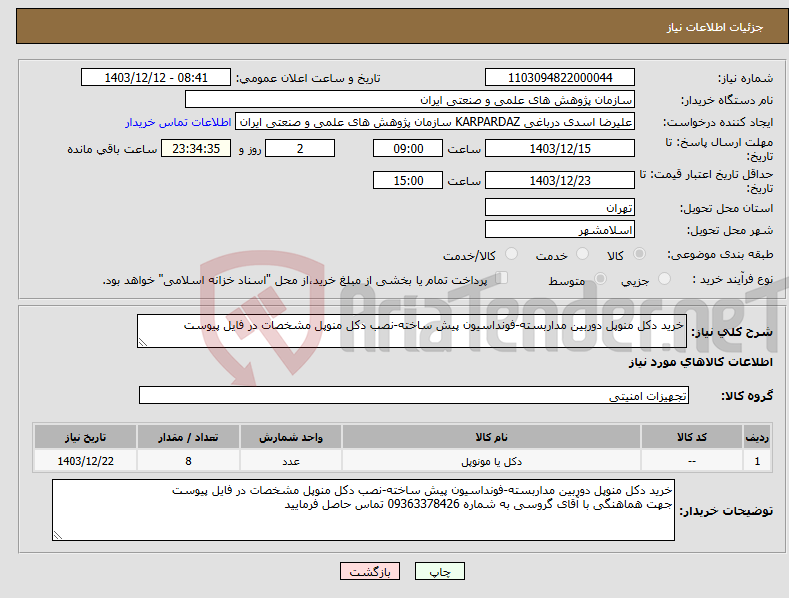Click the announcement date field 1403/12/12 - 08:41
This screenshot has width=789, height=598.
point(155,78)
